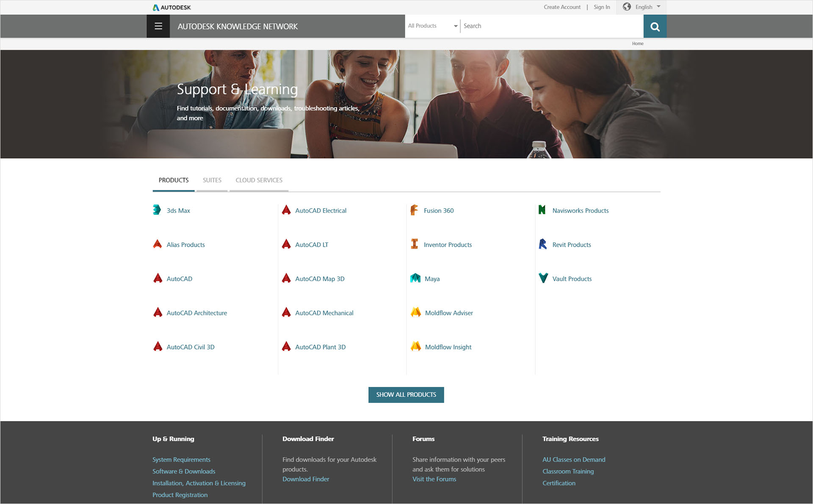Open the Revit Products link
This screenshot has width=813, height=504.
(x=572, y=245)
